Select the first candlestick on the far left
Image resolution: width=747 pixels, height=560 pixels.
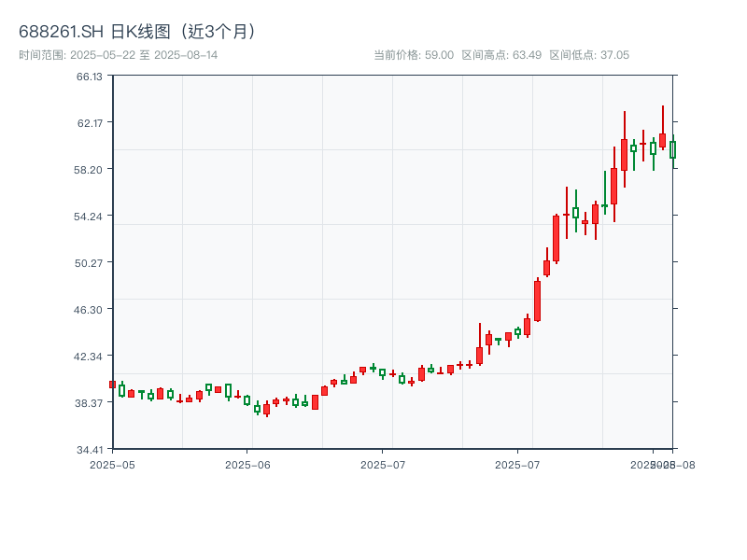coord(113,385)
